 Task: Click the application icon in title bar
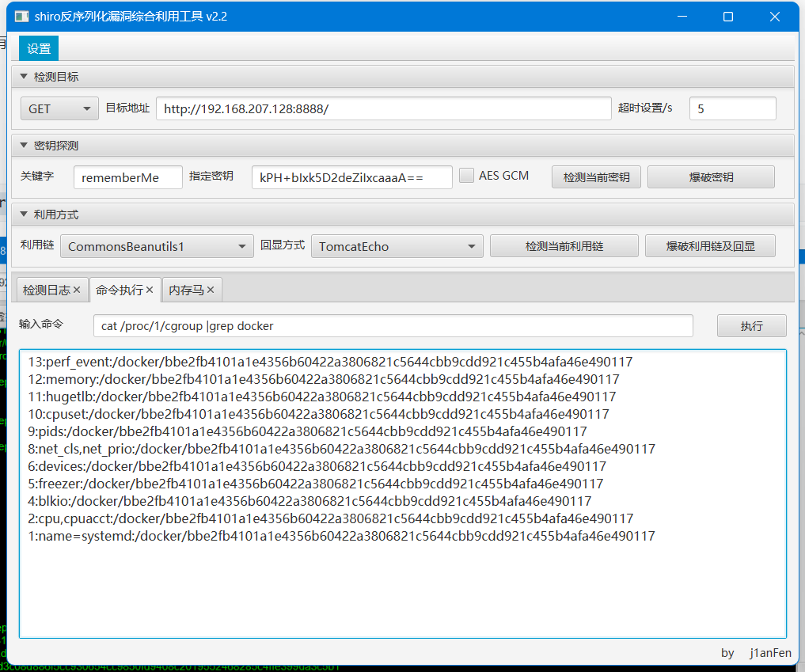pyautogui.click(x=21, y=17)
